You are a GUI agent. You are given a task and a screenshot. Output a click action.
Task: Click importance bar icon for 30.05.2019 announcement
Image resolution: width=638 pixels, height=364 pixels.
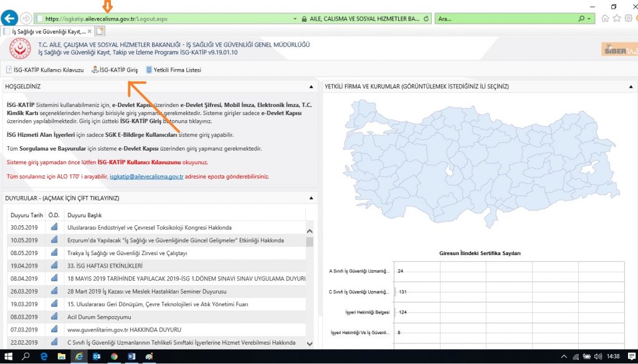pyautogui.click(x=54, y=228)
